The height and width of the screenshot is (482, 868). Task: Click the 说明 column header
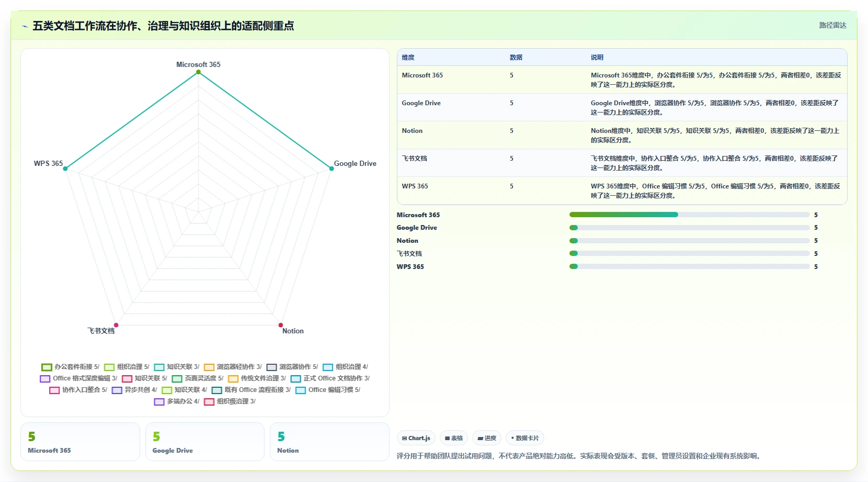(x=597, y=58)
